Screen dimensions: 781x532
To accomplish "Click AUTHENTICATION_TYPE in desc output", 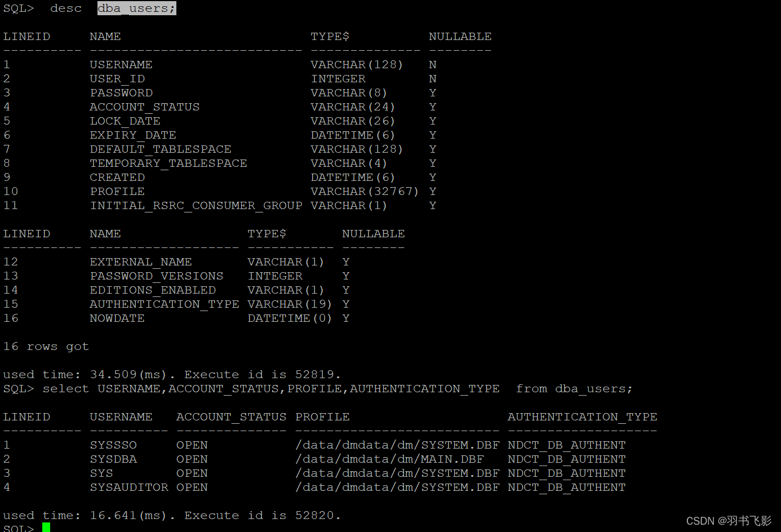I will 165,304.
